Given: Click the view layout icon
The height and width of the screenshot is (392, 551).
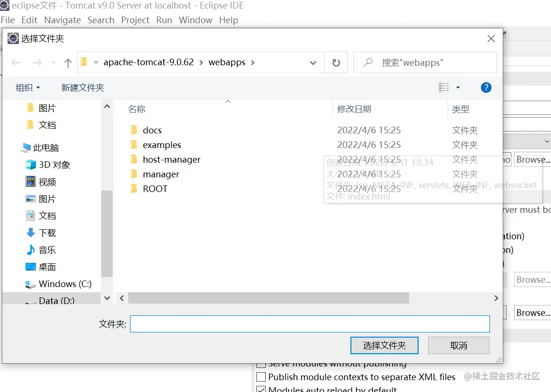Looking at the screenshot, I should click(x=444, y=87).
